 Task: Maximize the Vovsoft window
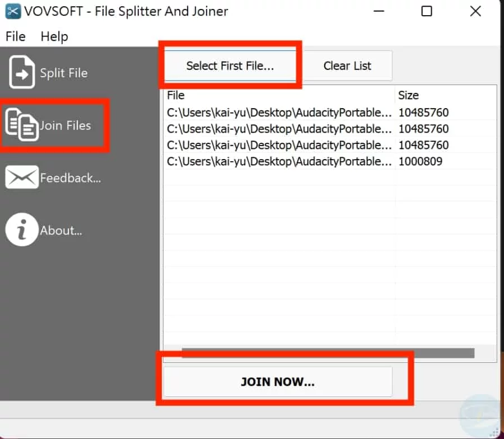[x=427, y=11]
